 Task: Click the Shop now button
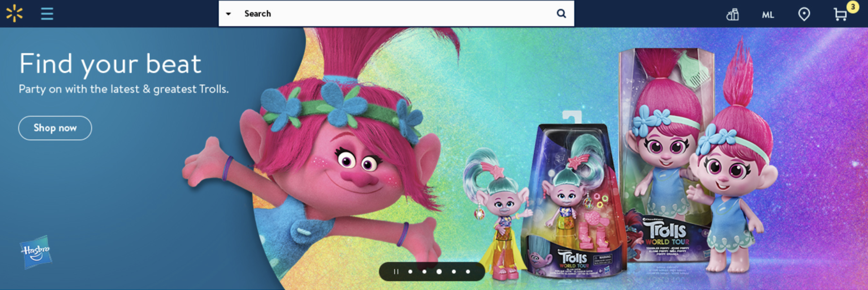point(55,128)
